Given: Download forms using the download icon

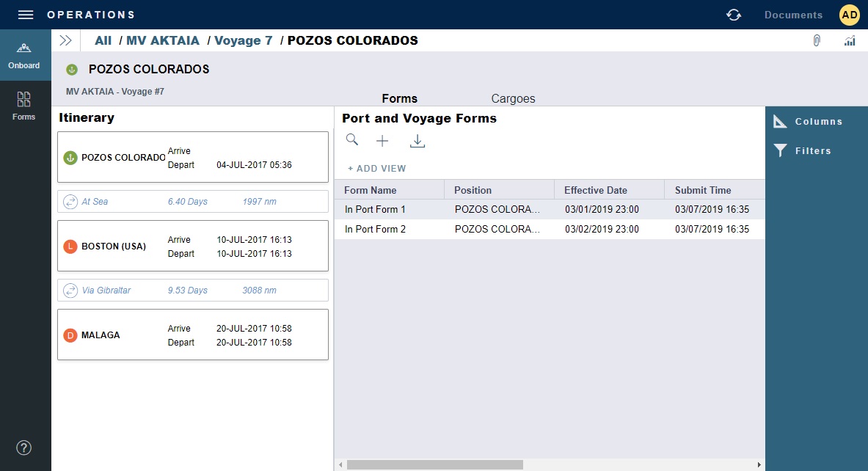Looking at the screenshot, I should 417,140.
